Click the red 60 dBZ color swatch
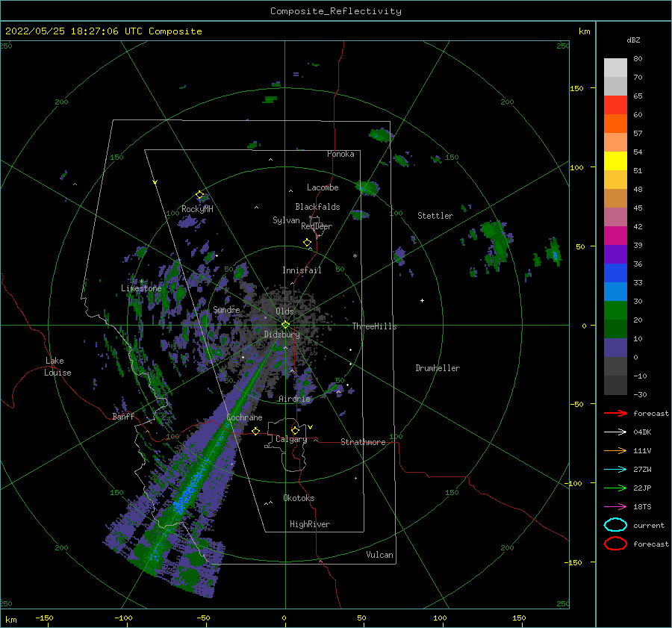 (x=615, y=105)
